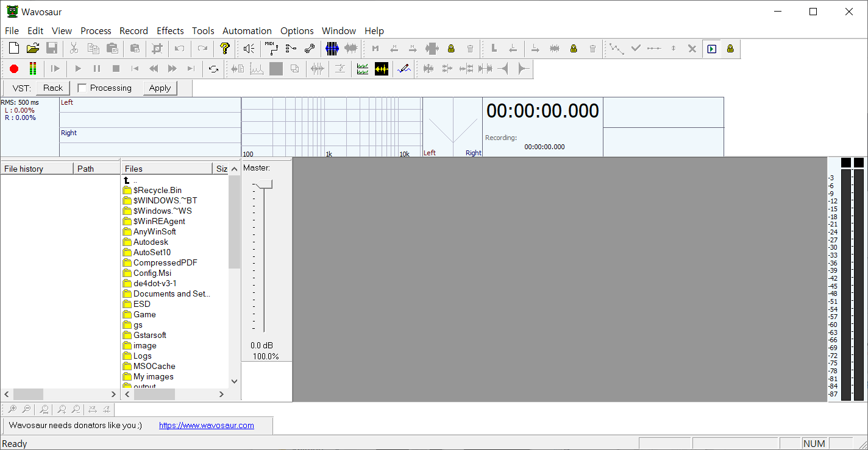The image size is (868, 450).
Task: Select the Gstarsoft folder
Action: 144,336
